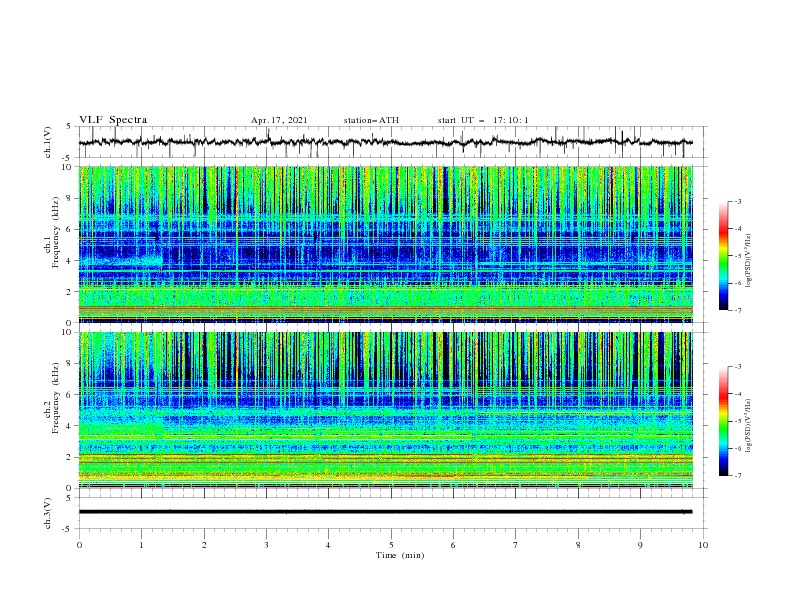The width and height of the screenshot is (792, 612).
Task: Click time axis tick label "4"
Action: tap(328, 545)
